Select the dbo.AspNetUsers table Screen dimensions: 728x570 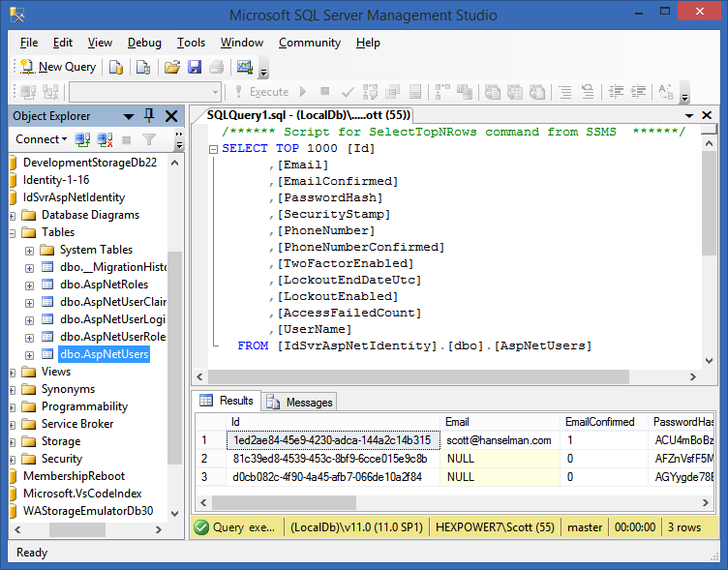coord(104,354)
